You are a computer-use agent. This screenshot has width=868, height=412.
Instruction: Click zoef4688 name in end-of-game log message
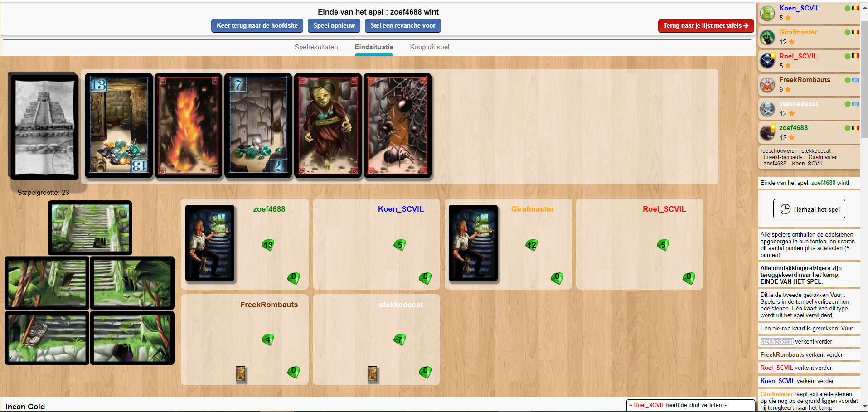(x=823, y=183)
